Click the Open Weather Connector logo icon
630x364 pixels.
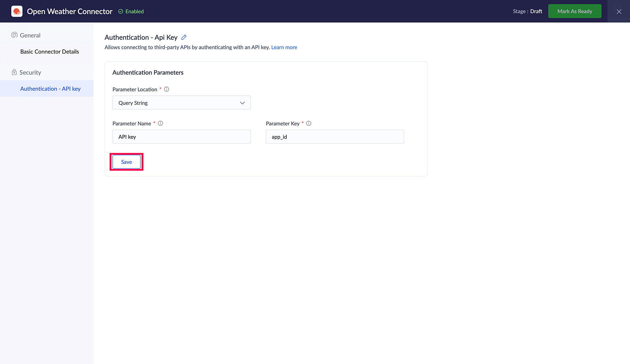[17, 11]
